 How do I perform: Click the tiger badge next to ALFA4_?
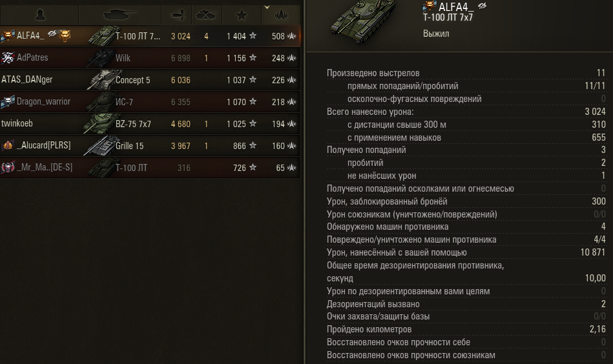65,35
